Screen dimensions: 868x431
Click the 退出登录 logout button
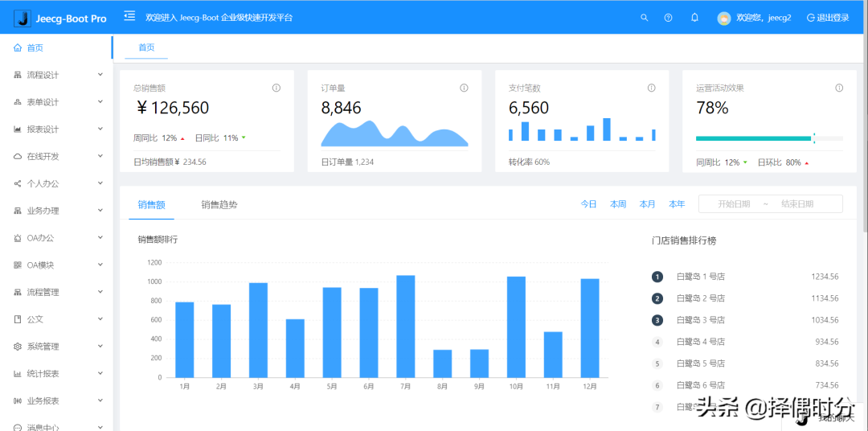(x=828, y=18)
